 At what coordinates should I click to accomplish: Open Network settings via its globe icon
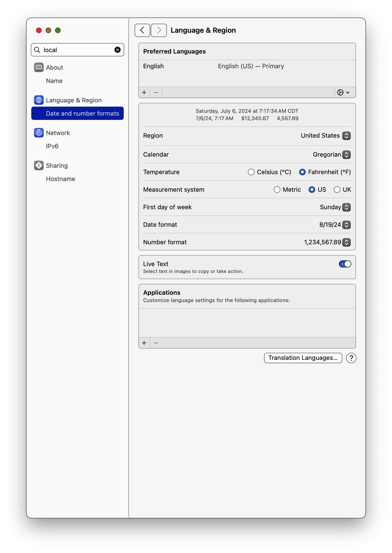tap(39, 133)
